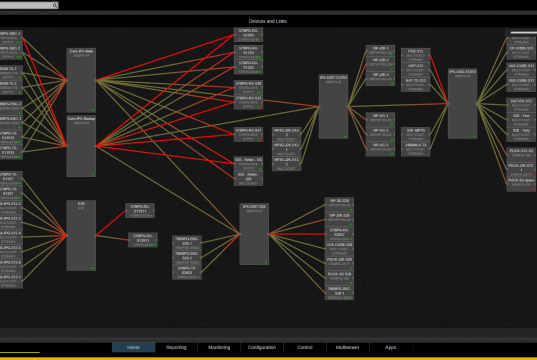Go to the Configuration tab

[x=262, y=347]
